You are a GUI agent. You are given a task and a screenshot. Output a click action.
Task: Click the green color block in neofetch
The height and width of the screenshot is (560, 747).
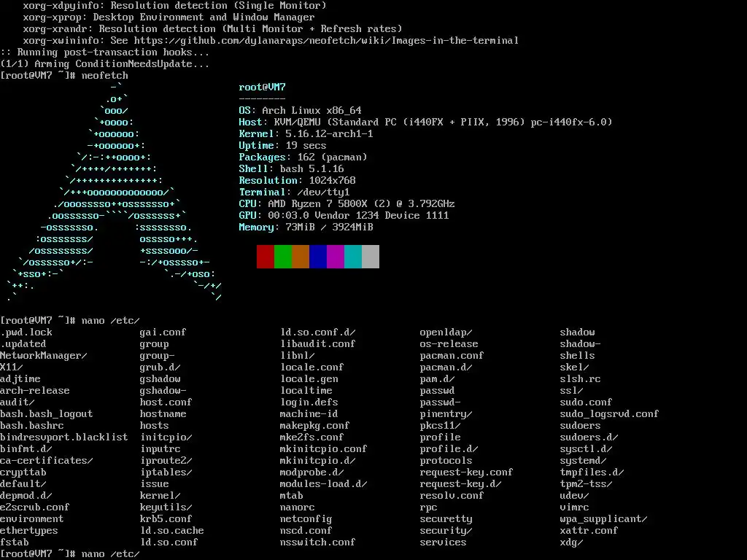[x=283, y=257]
